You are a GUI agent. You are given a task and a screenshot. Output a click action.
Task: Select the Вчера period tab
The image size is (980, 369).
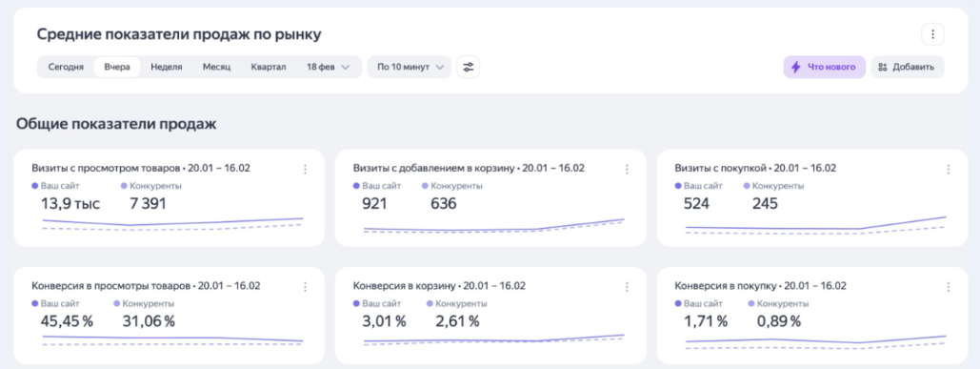117,67
